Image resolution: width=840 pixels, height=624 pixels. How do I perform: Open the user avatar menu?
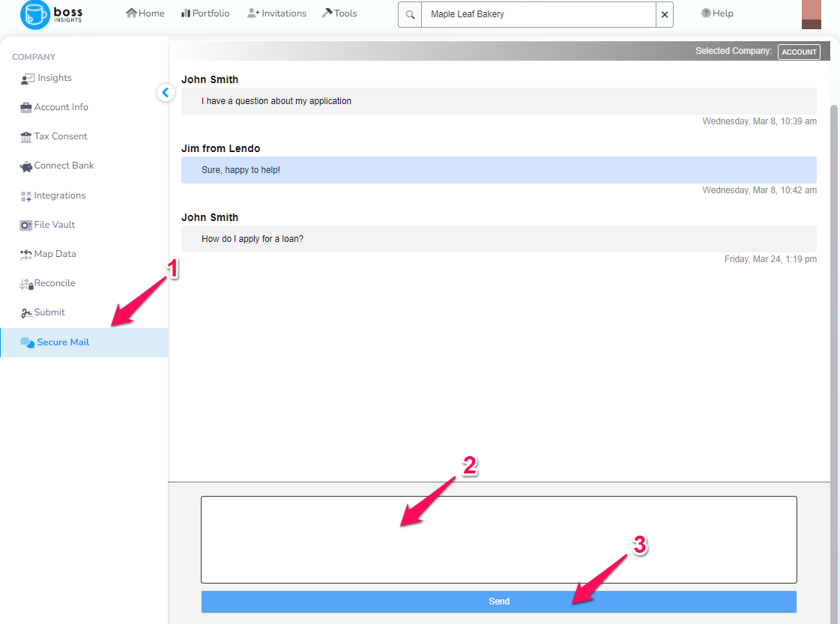(x=811, y=14)
